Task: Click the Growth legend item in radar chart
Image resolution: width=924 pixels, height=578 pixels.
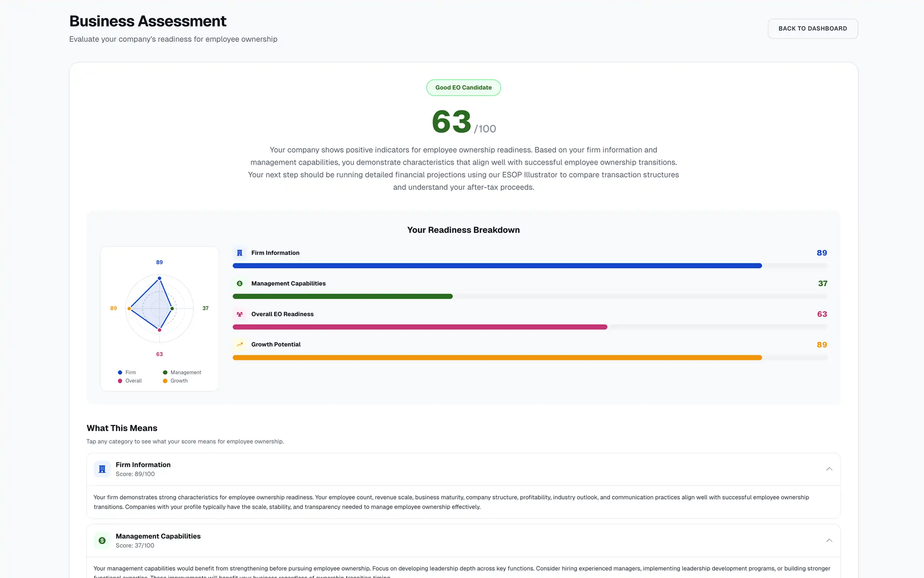Action: [x=175, y=381]
